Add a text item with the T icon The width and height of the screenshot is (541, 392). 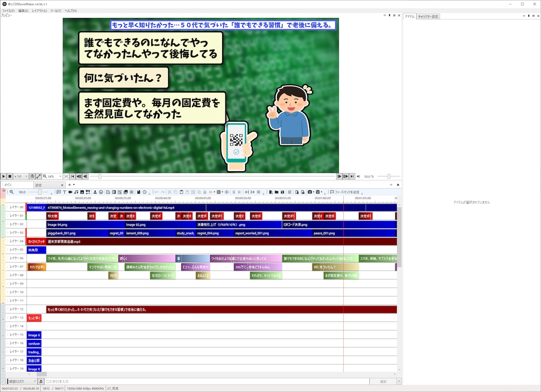tap(65, 192)
